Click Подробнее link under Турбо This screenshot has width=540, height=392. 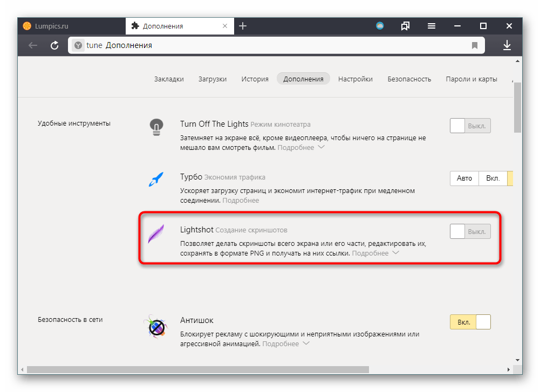click(241, 200)
